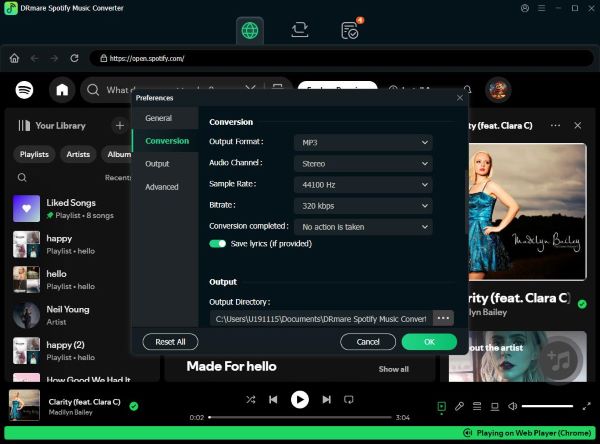Open the play queue icon
The image size is (600, 444).
(477, 406)
